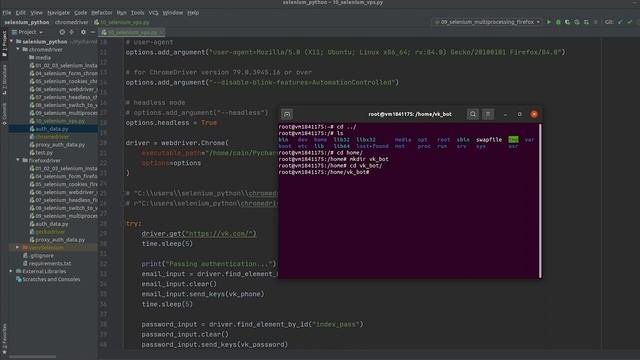Screen dimensions: 640x360
Task: Click the Project panel horizontal scrollbar
Action: pos(33,357)
